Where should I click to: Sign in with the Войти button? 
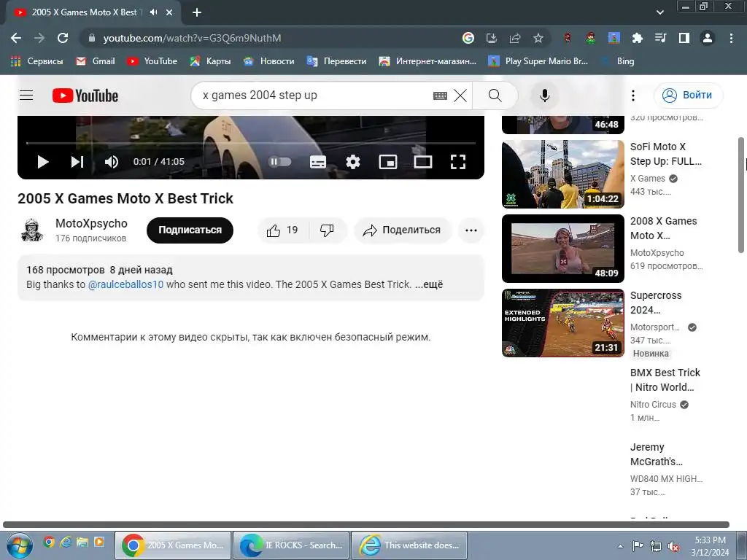(x=689, y=96)
